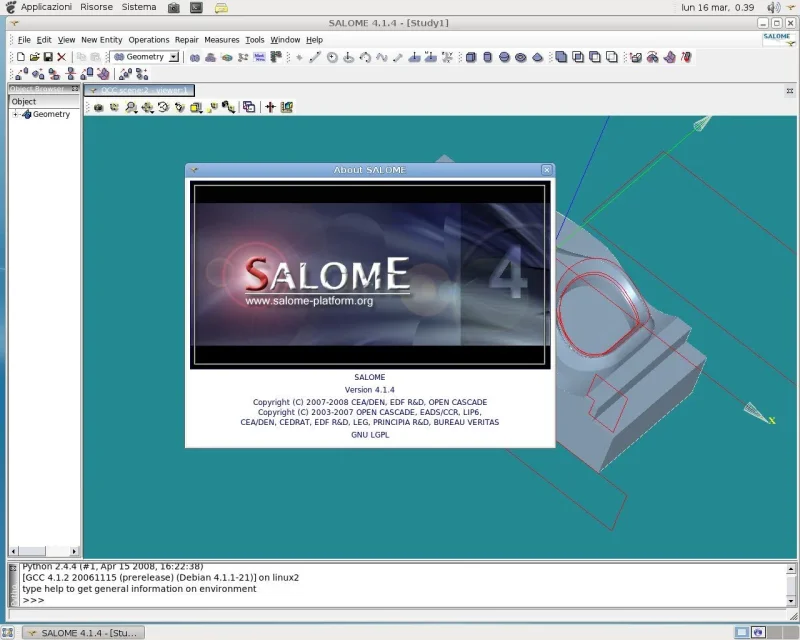
Task: Choose the viewer panning tool
Action: pos(147,107)
